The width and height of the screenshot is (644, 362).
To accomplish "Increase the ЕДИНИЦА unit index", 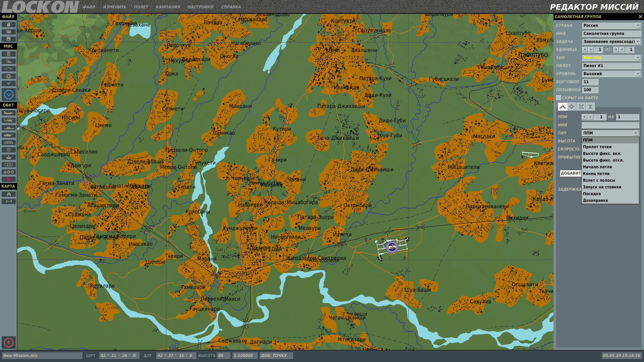I will tap(591, 50).
